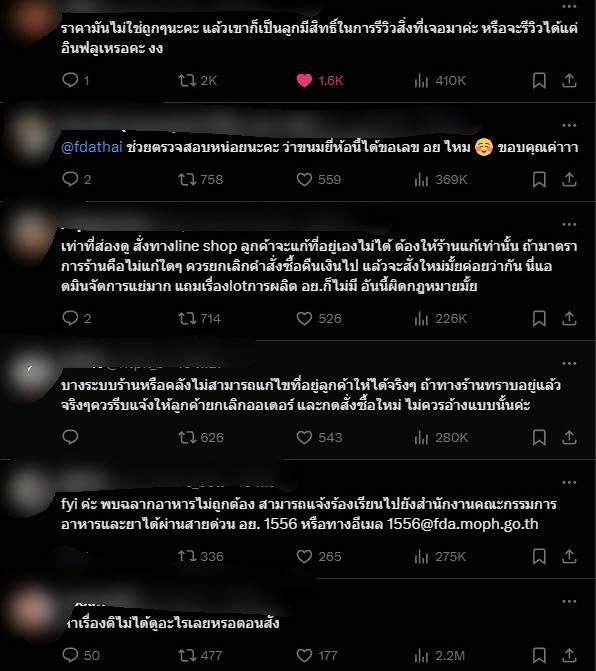This screenshot has width=596, height=671.
Task: View analytics showing 226K views
Action: coord(440,318)
